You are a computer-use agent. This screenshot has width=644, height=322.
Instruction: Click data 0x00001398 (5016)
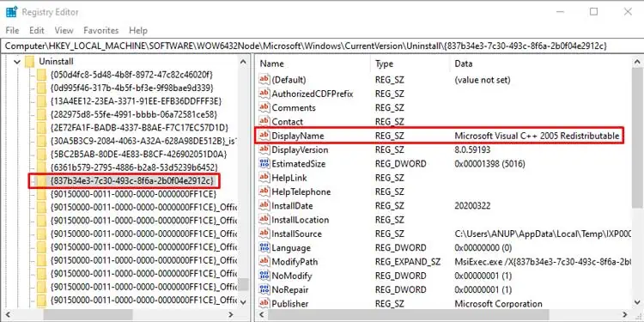(489, 164)
